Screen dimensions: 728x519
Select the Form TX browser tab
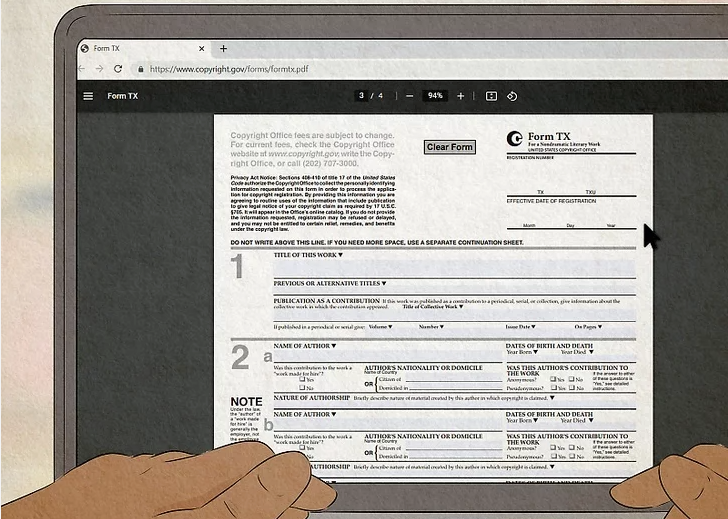pos(144,48)
